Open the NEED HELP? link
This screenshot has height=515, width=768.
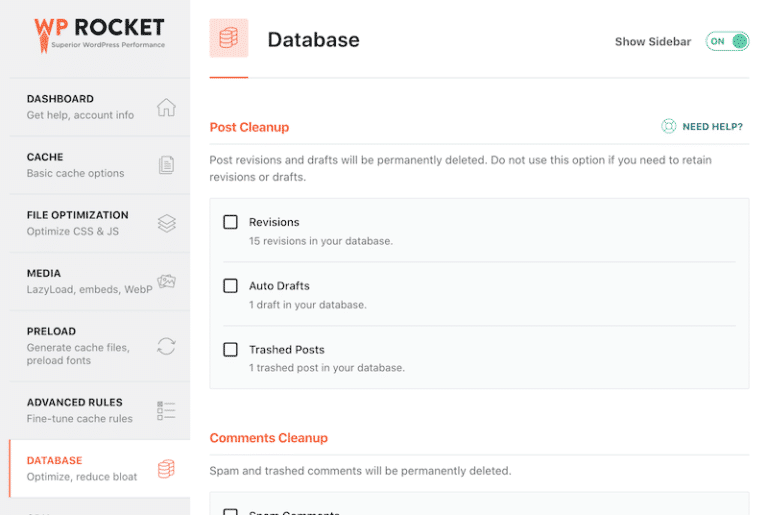(x=712, y=127)
